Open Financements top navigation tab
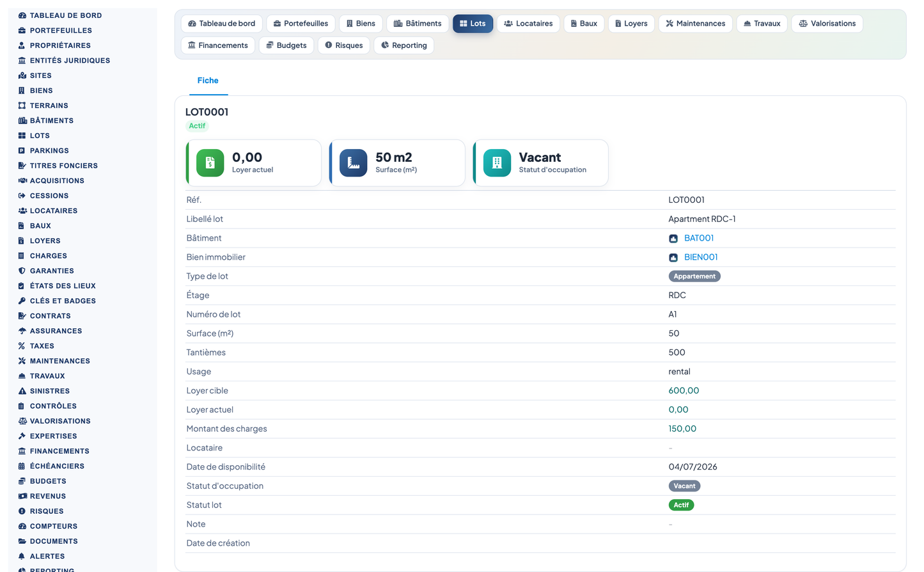The width and height of the screenshot is (924, 572). [x=218, y=45]
